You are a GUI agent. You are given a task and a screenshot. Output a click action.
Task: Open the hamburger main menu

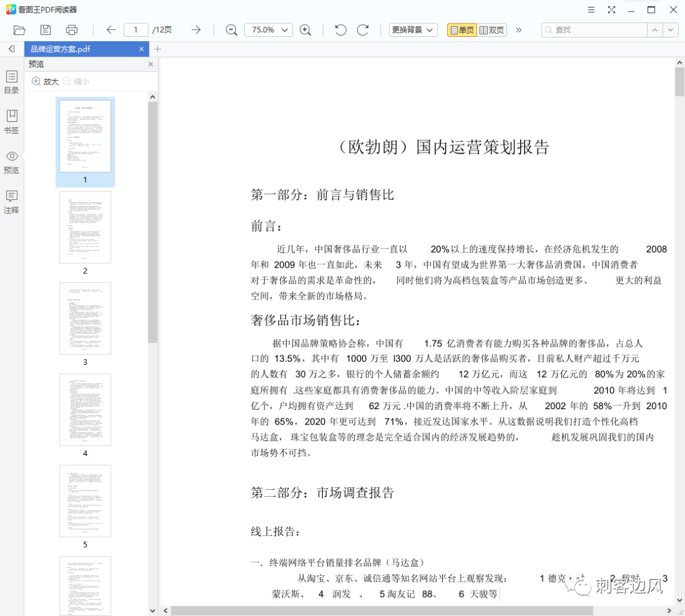[x=591, y=10]
